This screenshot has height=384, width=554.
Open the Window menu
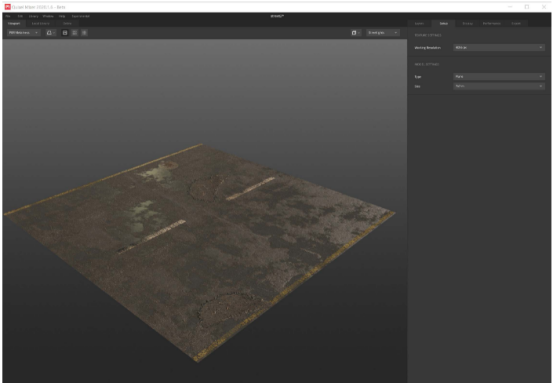(x=48, y=16)
